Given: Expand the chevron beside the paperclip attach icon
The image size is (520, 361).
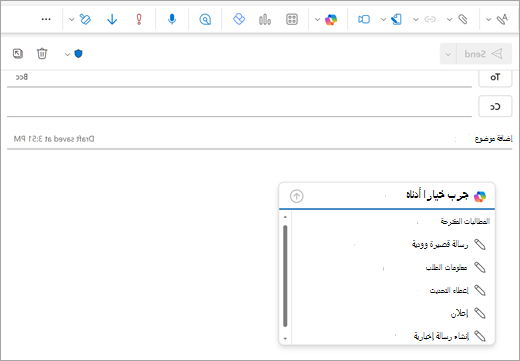Looking at the screenshot, I should 449,20.
